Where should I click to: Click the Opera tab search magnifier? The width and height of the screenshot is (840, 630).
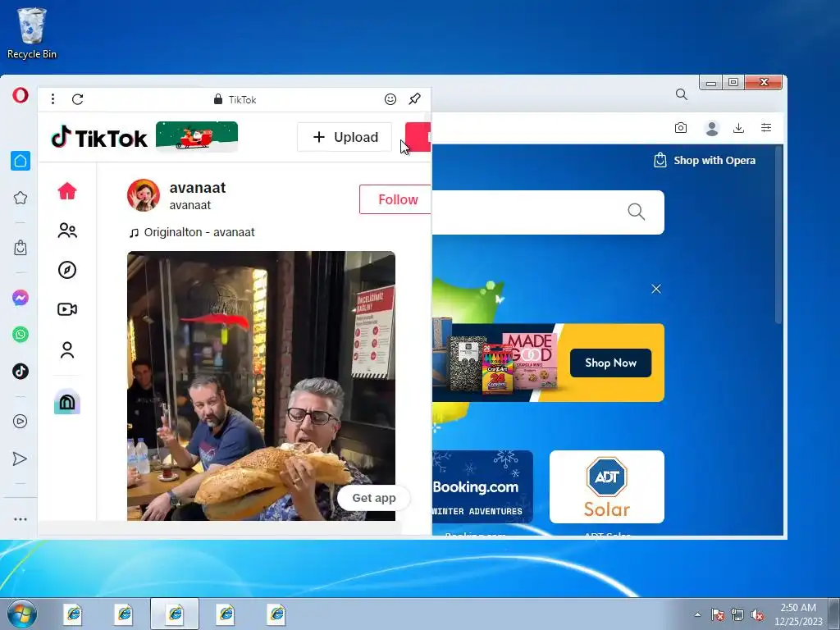pos(682,94)
